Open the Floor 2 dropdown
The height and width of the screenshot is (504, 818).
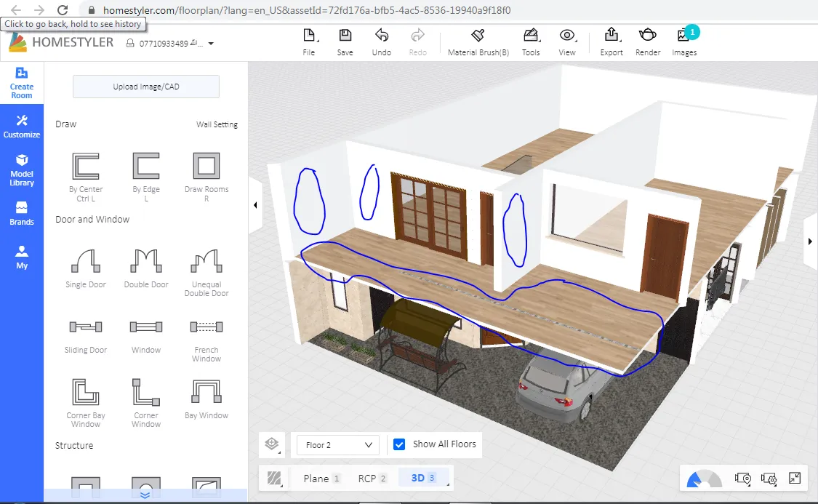(337, 445)
